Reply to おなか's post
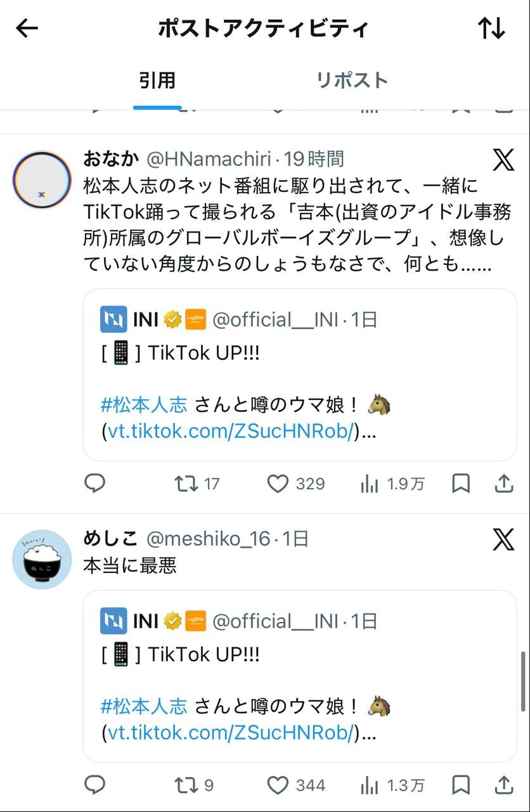530x812 pixels. 95,484
